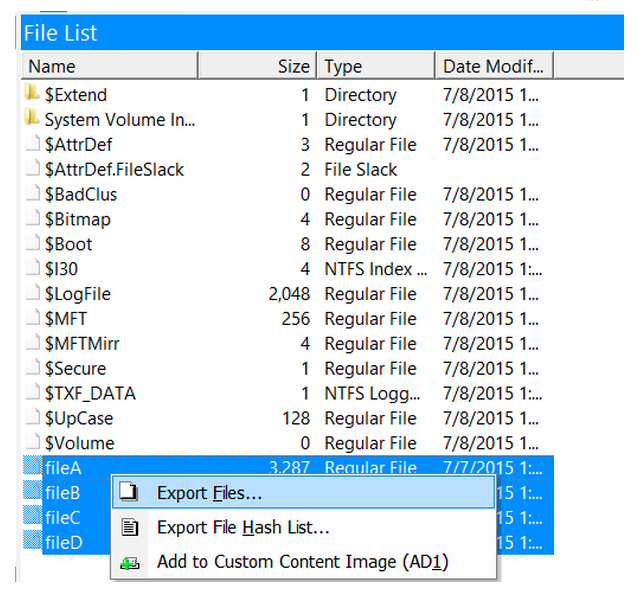This screenshot has width=641, height=594.
Task: Click the file icon beside $Volume
Action: (x=33, y=442)
